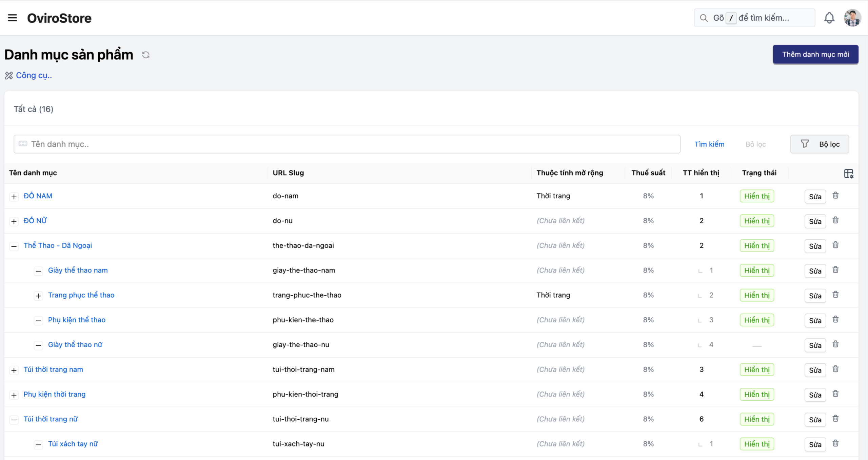The image size is (868, 460).
Task: Open the Công cụ tools menu
Action: (x=34, y=75)
